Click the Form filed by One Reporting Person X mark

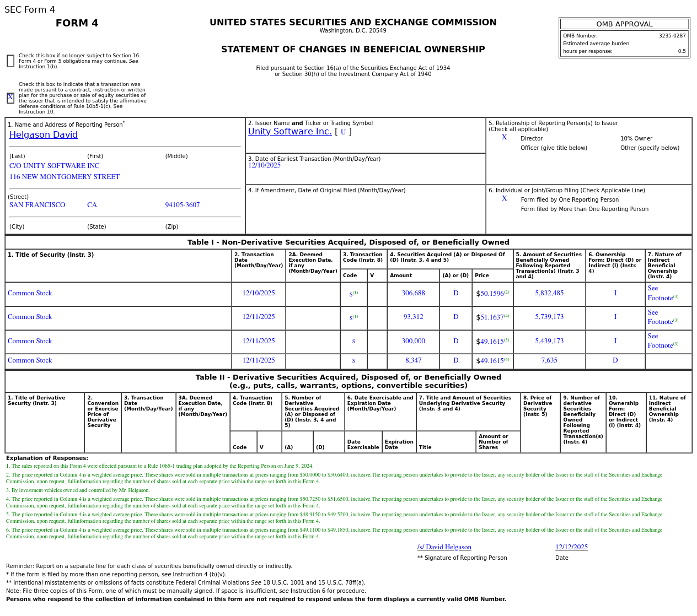(504, 198)
